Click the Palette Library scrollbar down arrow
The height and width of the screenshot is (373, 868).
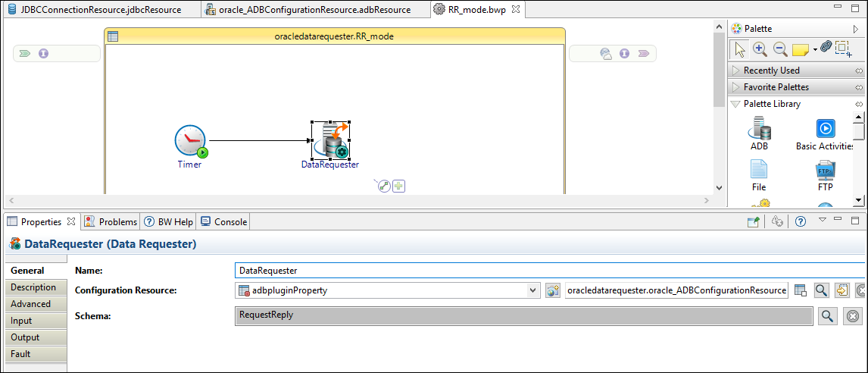[x=859, y=199]
